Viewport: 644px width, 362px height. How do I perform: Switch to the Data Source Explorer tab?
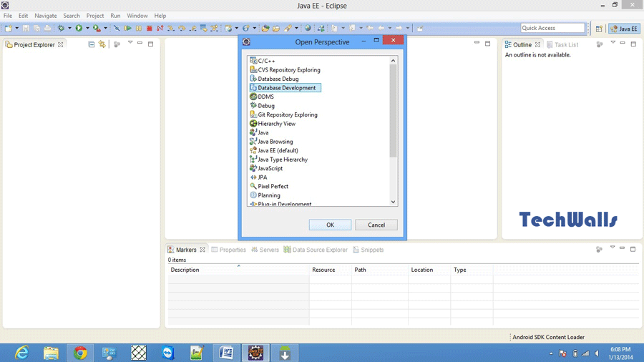pyautogui.click(x=316, y=250)
